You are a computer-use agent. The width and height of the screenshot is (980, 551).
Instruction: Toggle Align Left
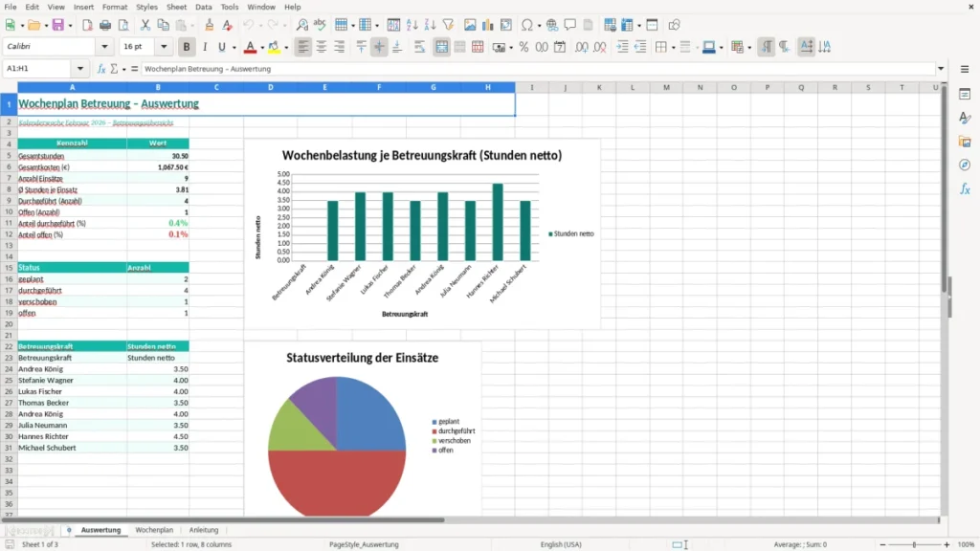pos(303,47)
